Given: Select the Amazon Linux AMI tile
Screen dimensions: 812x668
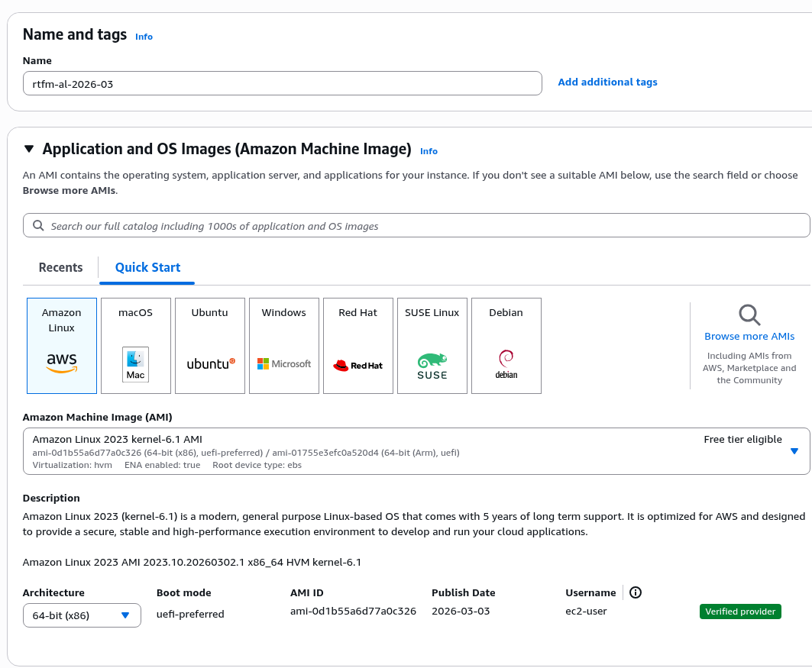Looking at the screenshot, I should (x=62, y=346).
